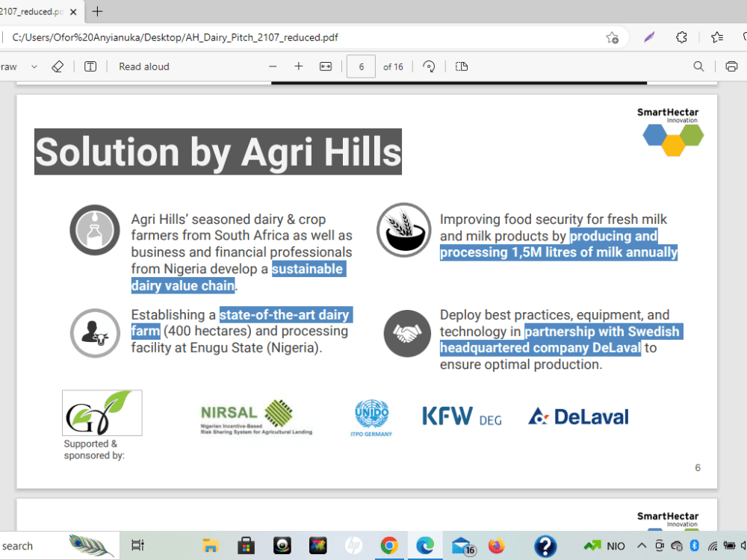Image resolution: width=747 pixels, height=560 pixels.
Task: Open the Favorites list icon
Action: (716, 37)
